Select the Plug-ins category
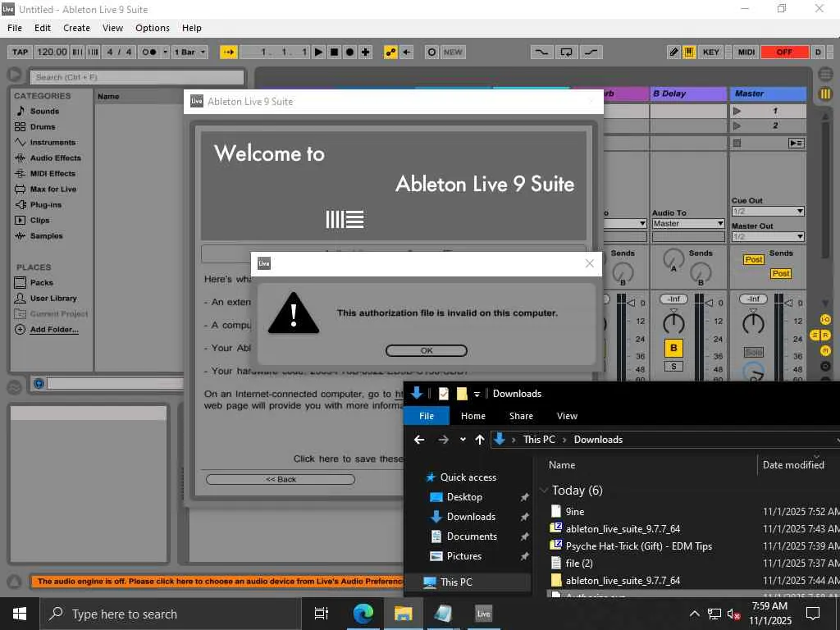The image size is (840, 630). [x=46, y=204]
